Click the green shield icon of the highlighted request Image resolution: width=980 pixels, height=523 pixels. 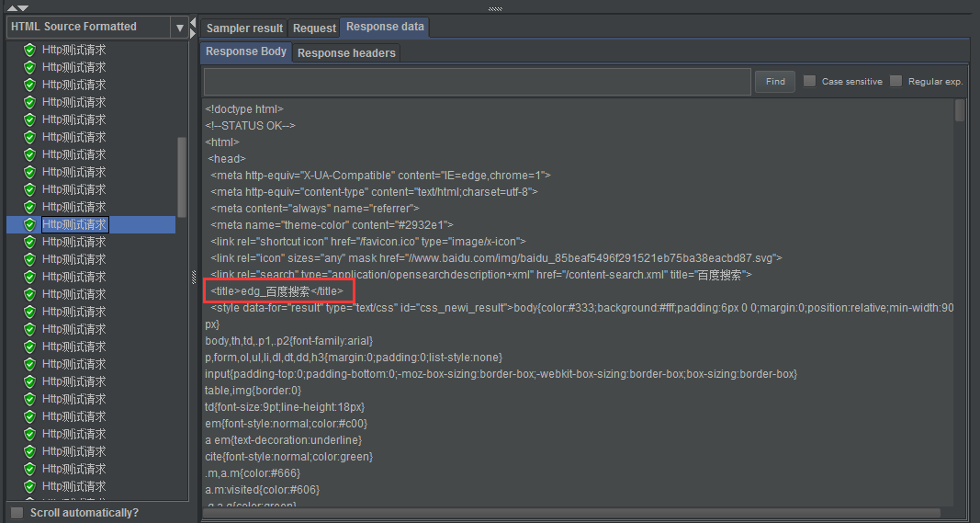coord(29,224)
